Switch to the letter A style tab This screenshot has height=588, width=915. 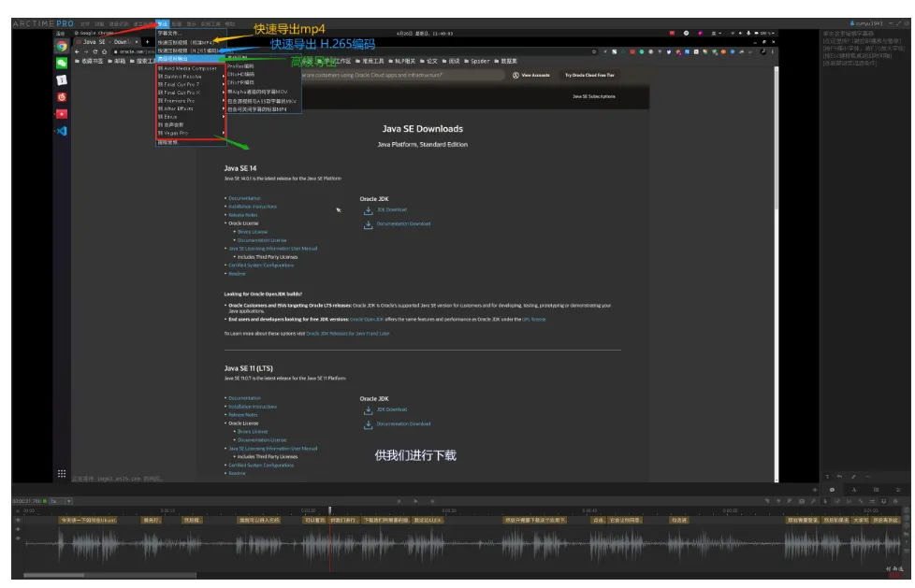tap(854, 490)
